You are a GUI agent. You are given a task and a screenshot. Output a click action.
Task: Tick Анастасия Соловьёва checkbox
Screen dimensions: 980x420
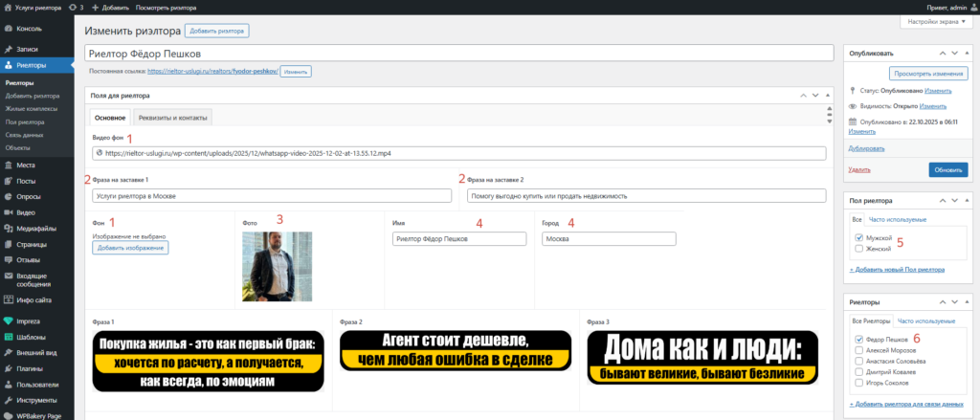858,361
